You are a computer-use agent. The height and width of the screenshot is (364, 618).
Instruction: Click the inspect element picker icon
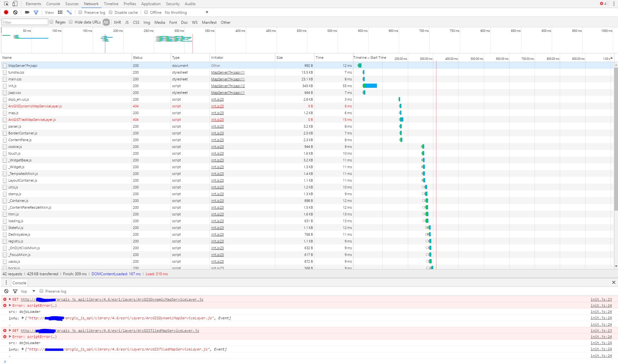coord(6,4)
